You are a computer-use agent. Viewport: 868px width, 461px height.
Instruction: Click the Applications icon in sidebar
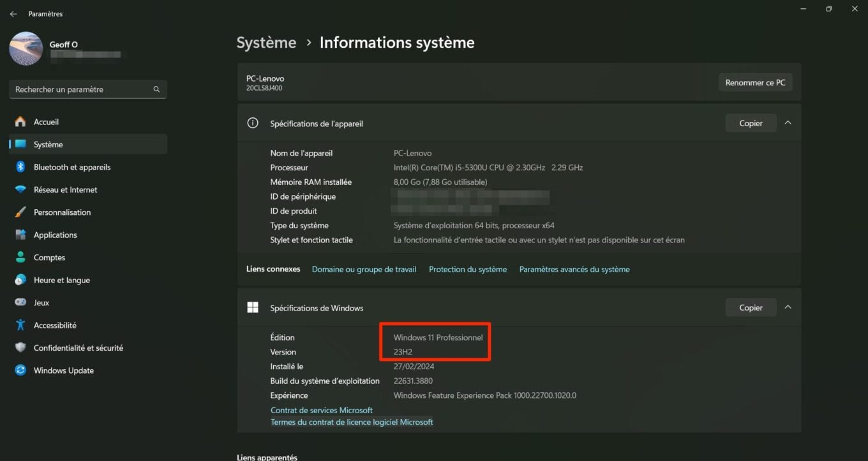[20, 235]
